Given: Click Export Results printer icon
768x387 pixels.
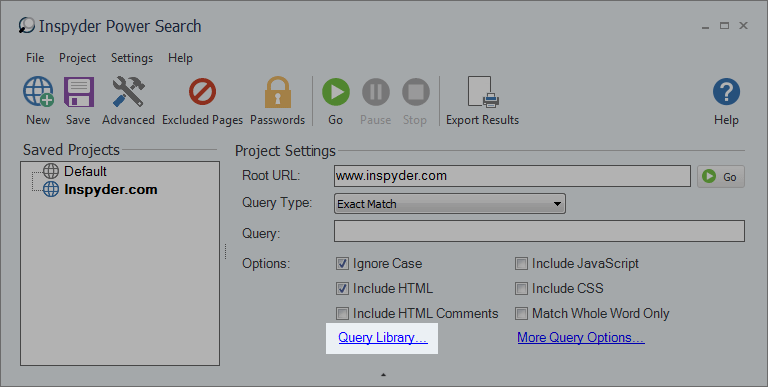Looking at the screenshot, I should pos(483,92).
